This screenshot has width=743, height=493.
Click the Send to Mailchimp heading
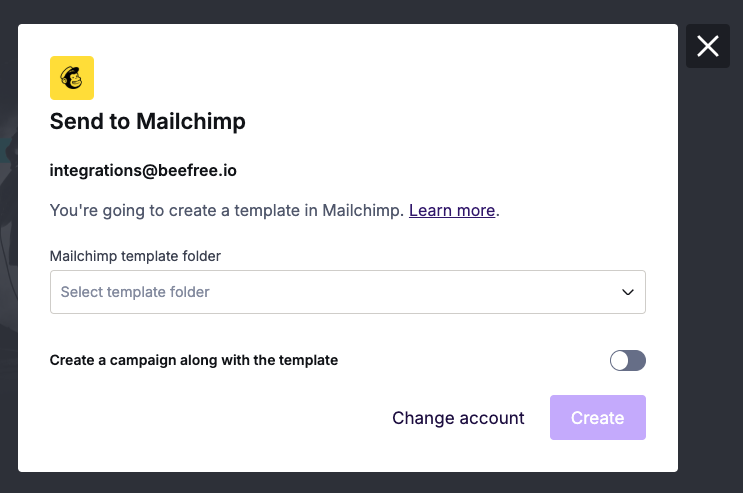(x=148, y=122)
